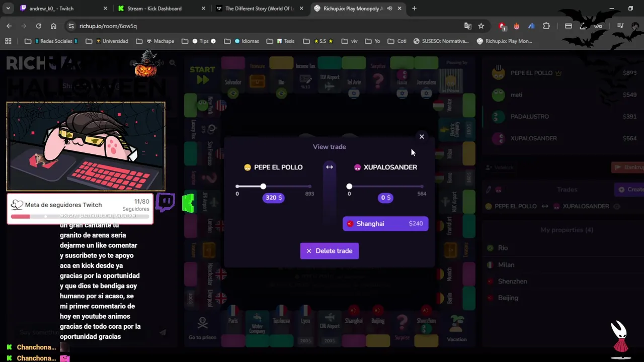Click the 320 $ amount badge
The height and width of the screenshot is (362, 644).
[274, 198]
